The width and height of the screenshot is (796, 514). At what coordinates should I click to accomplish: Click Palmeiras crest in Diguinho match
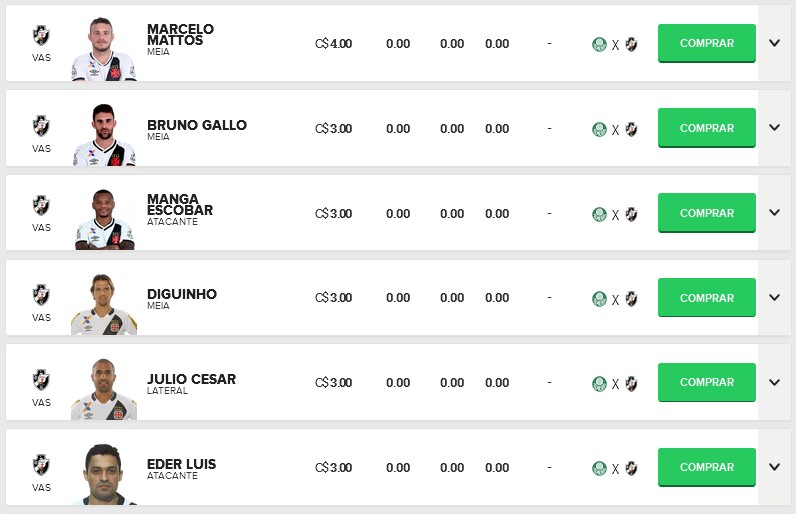(599, 298)
